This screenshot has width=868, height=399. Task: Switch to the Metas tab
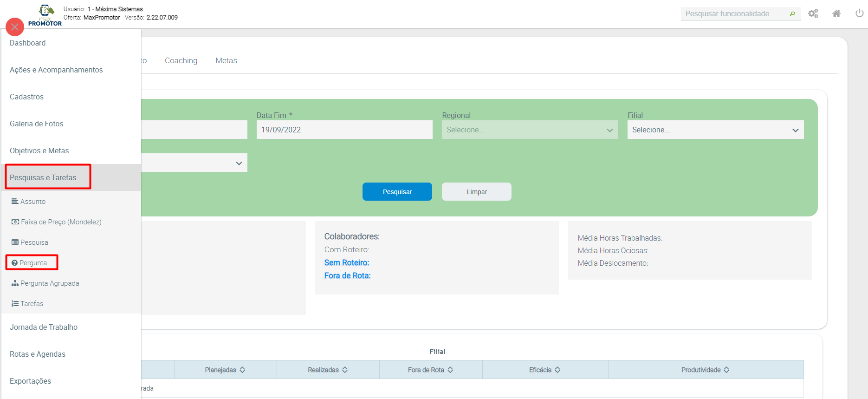[226, 60]
